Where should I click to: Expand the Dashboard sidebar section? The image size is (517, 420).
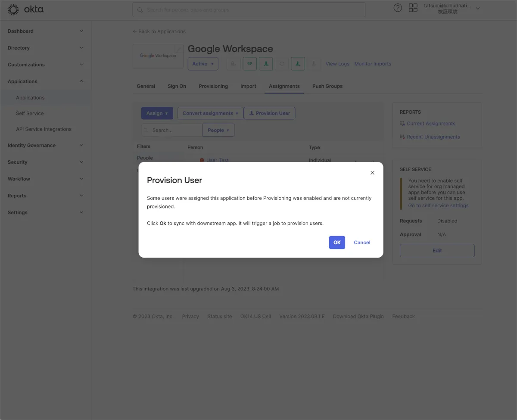pos(45,31)
